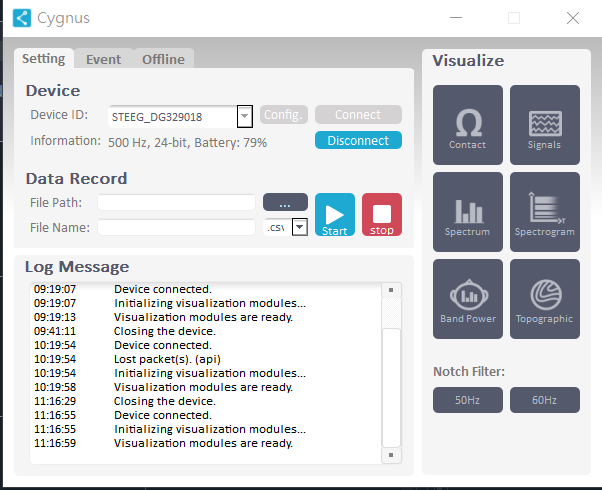Start data recording
This screenshot has height=490, width=602.
335,214
